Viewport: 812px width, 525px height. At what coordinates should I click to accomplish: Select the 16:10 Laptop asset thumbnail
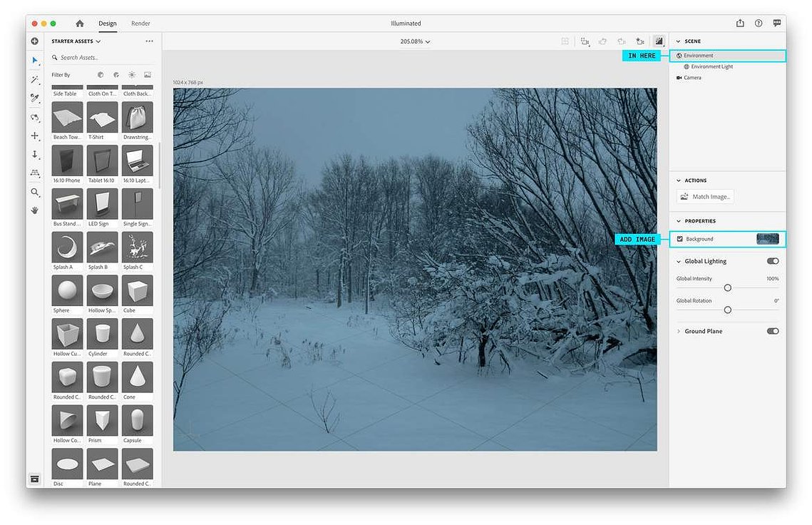click(137, 160)
